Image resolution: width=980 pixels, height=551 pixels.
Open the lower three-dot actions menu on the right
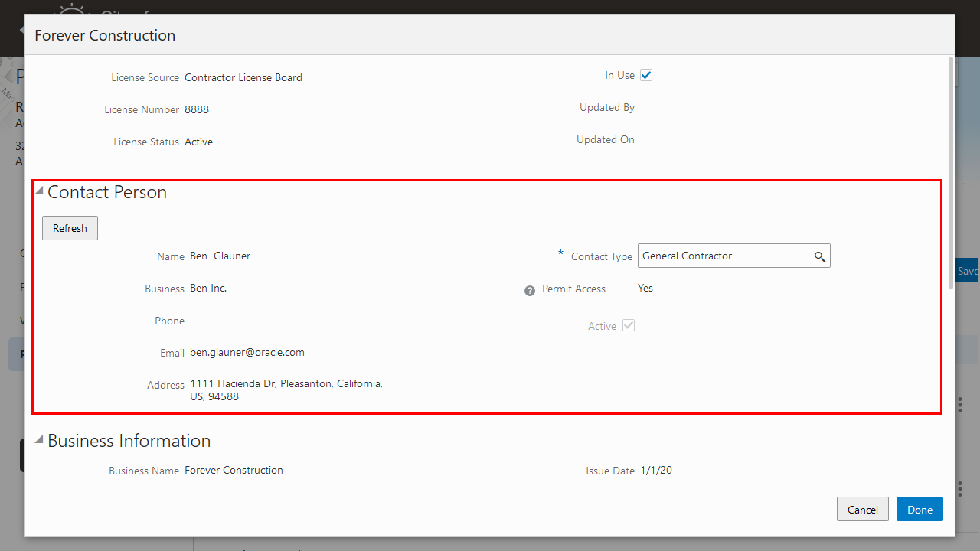pos(959,488)
